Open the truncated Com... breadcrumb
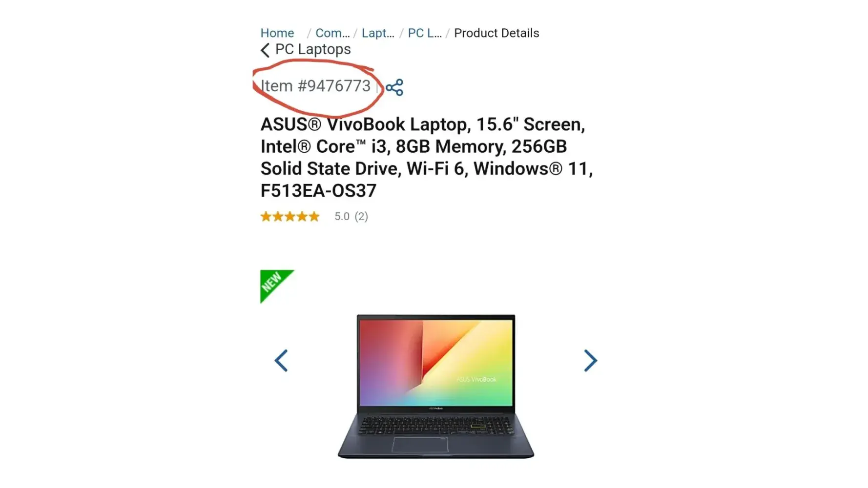868x488 pixels. click(x=332, y=33)
